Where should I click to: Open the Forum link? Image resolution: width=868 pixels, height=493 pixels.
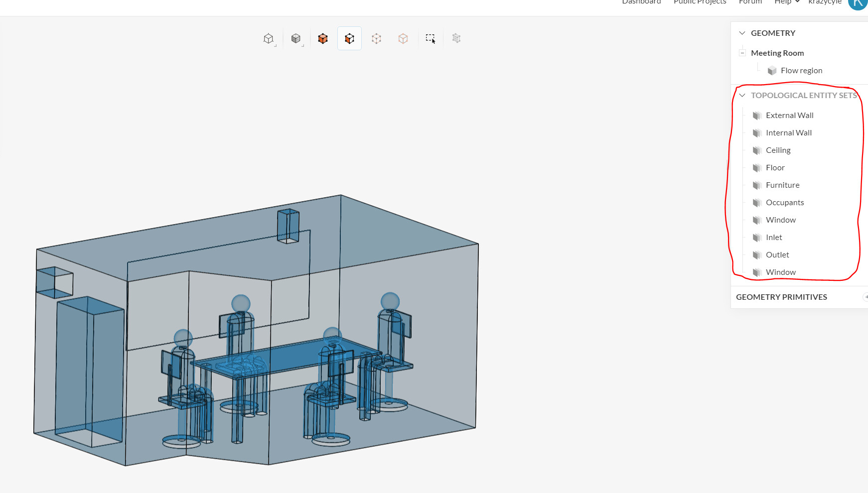tap(750, 2)
